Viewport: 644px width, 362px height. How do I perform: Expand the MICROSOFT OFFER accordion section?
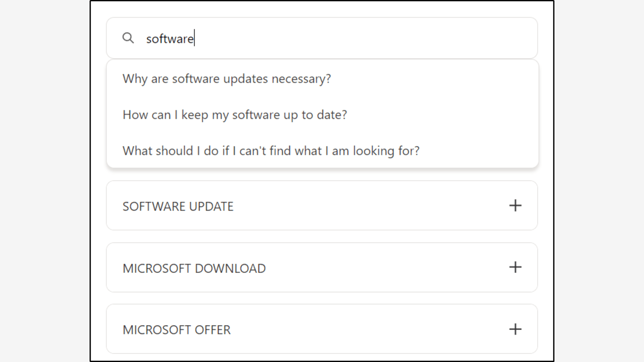[x=322, y=329]
